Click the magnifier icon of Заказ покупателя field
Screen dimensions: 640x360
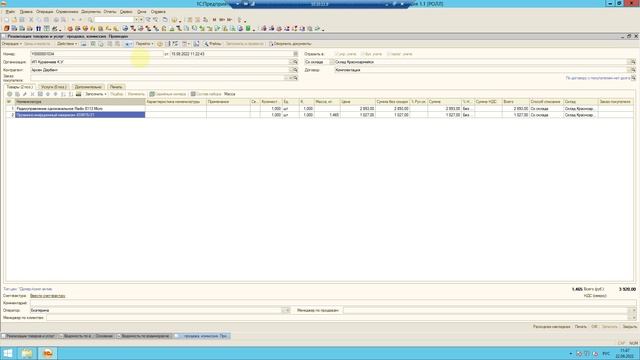tap(296, 78)
